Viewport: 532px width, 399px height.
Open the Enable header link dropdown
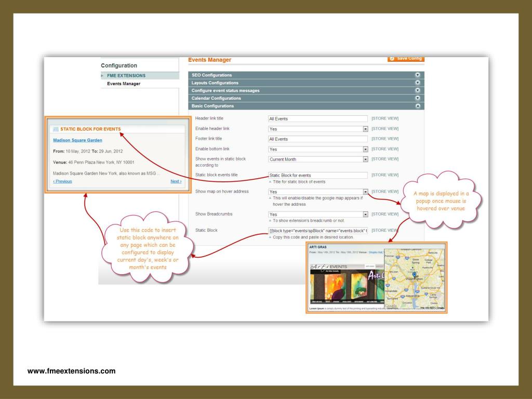click(x=318, y=129)
